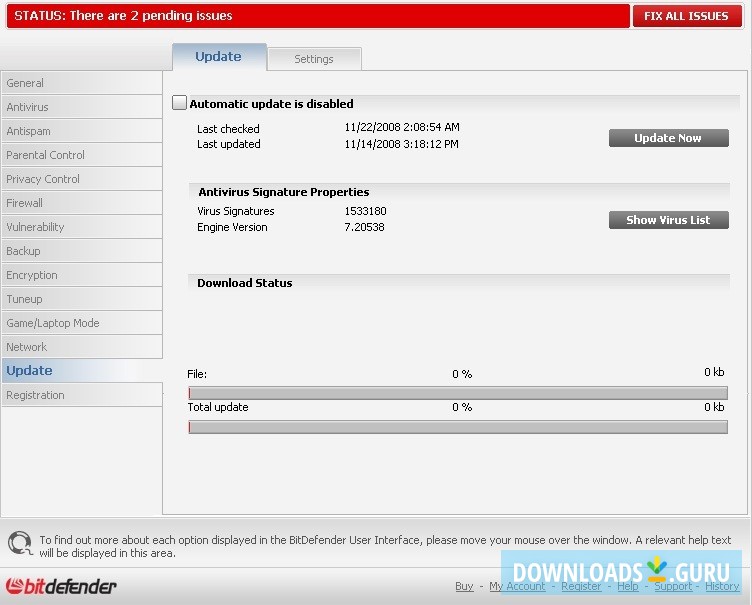Click the last updated date 11/14/2008
The height and width of the screenshot is (605, 752).
tap(401, 144)
